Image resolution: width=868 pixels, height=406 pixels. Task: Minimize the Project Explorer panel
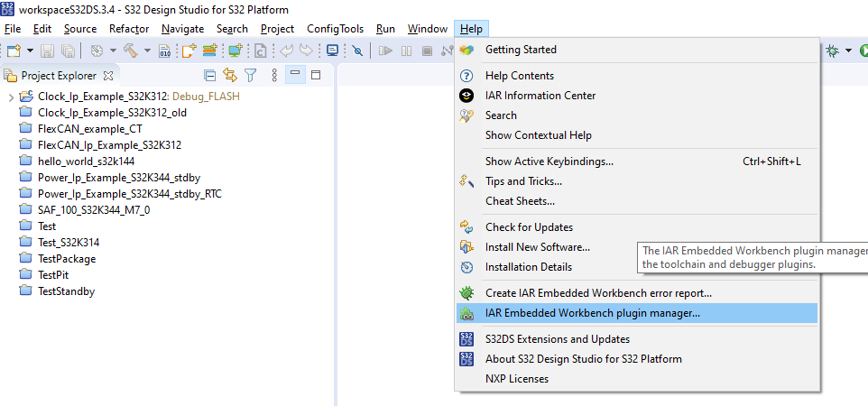(x=295, y=74)
